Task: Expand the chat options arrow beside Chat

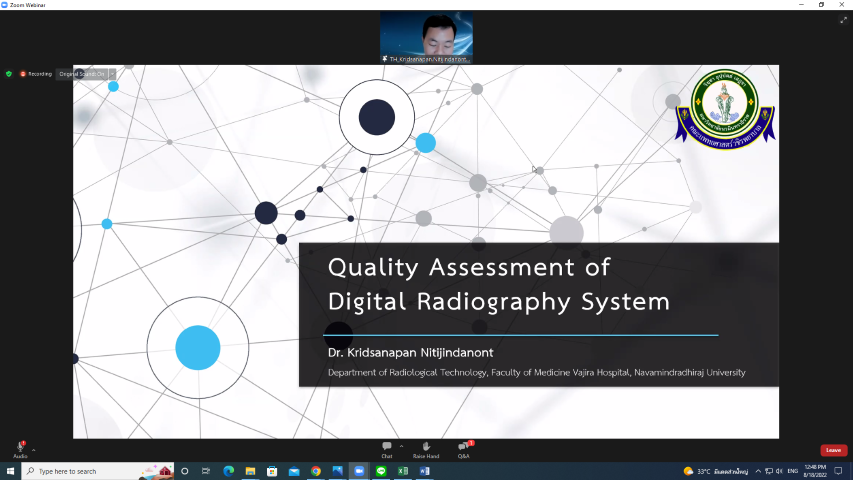Action: 401,446
